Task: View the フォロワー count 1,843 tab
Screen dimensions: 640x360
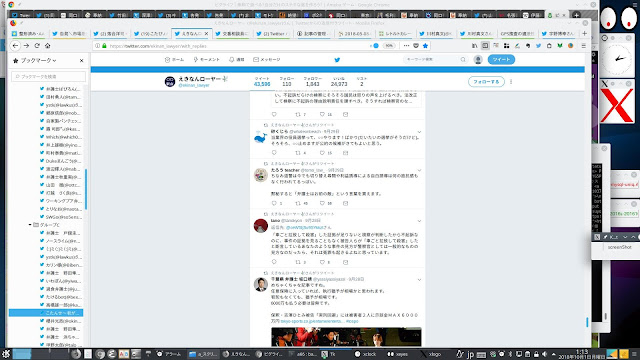Action: point(313,81)
